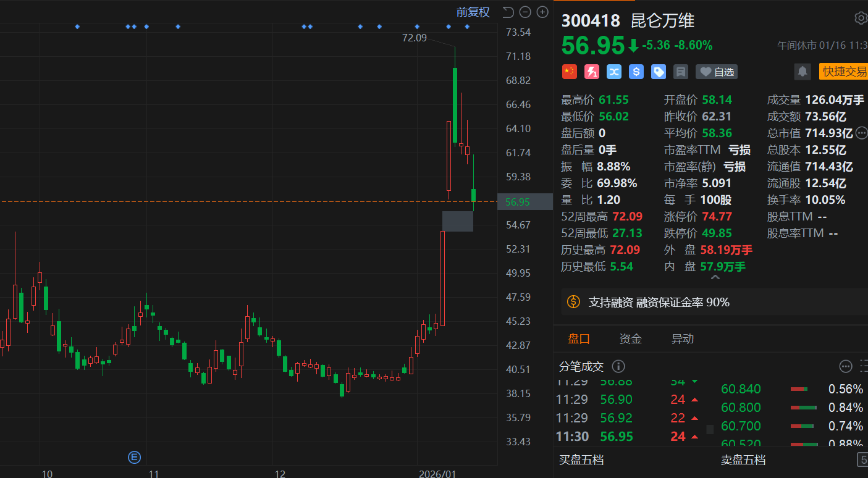Screen dimensions: 868x478
Task: Open the quote panel settings gear
Action: (x=861, y=18)
